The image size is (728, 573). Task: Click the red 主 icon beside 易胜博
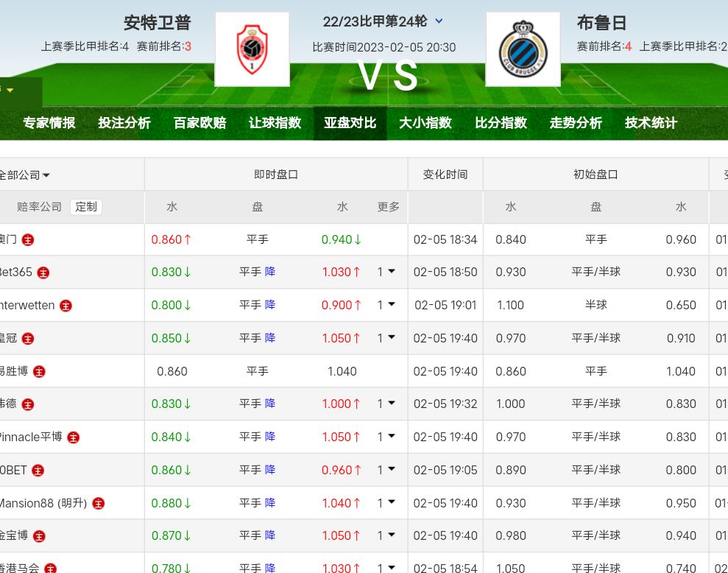point(39,372)
